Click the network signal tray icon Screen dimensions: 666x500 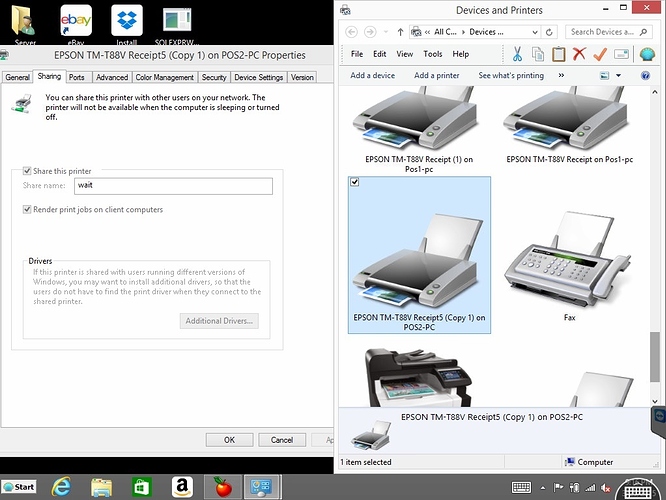point(590,488)
